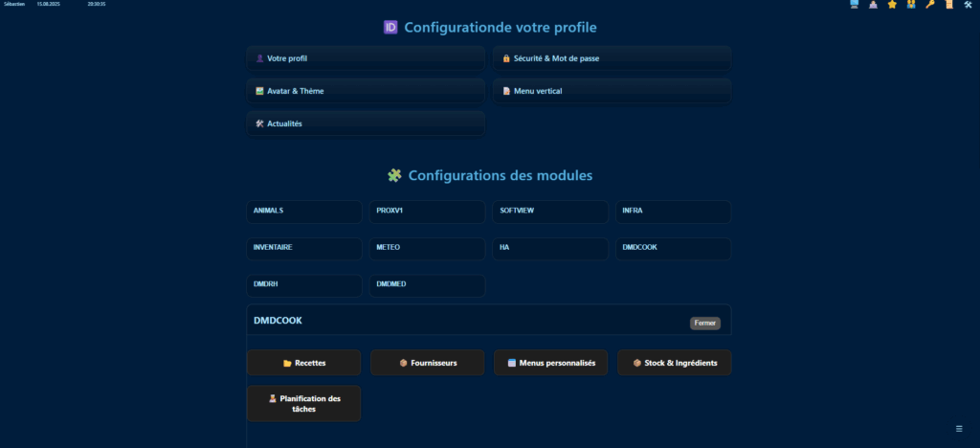Expand the DMDMED module configuration
The width and height of the screenshot is (980, 448).
pos(427,285)
